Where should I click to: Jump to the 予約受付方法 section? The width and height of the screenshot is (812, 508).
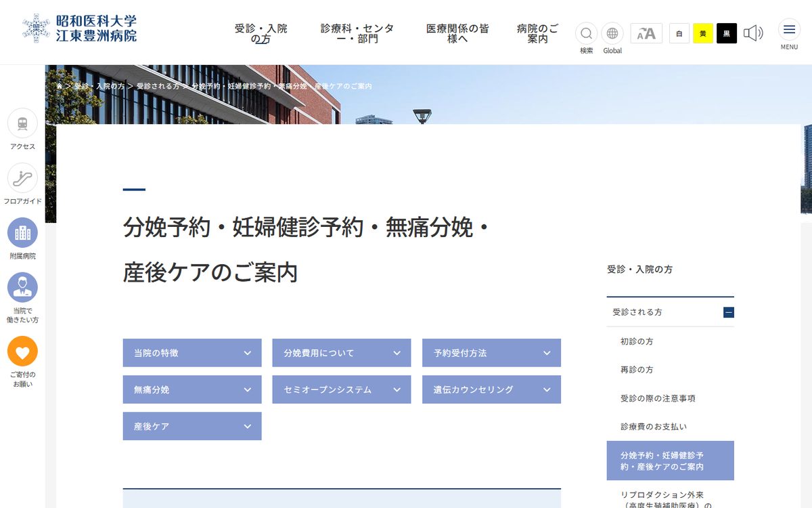click(492, 353)
